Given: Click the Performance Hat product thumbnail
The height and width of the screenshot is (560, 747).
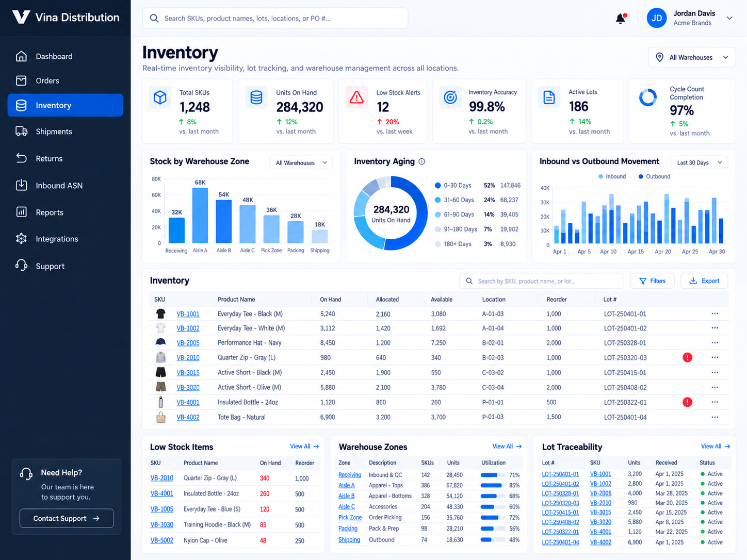Looking at the screenshot, I should (160, 342).
